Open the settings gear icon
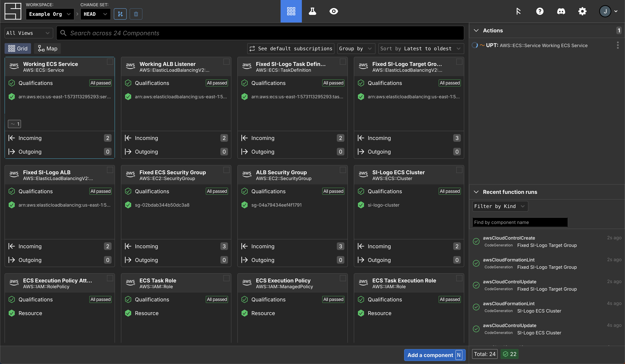 pos(582,11)
